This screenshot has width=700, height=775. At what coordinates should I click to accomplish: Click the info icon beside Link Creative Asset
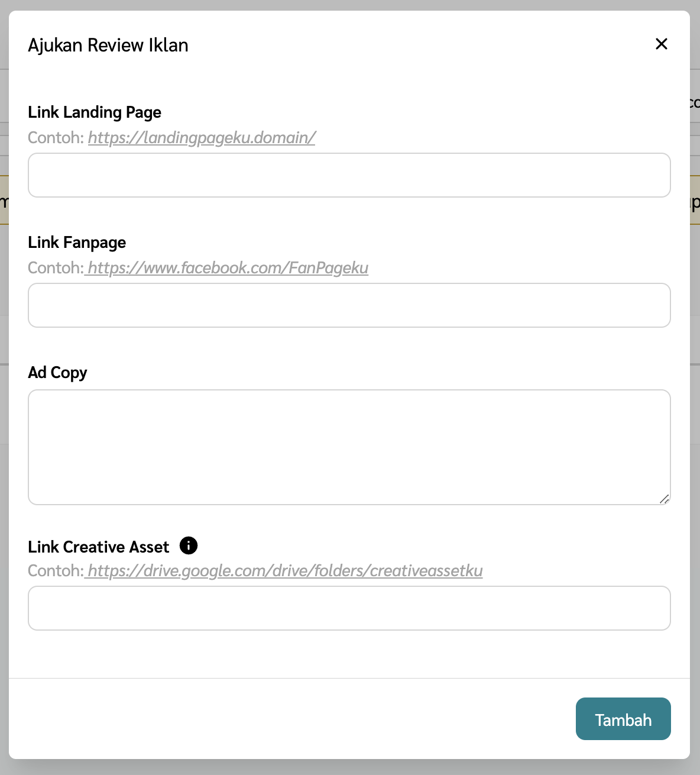[x=189, y=545]
